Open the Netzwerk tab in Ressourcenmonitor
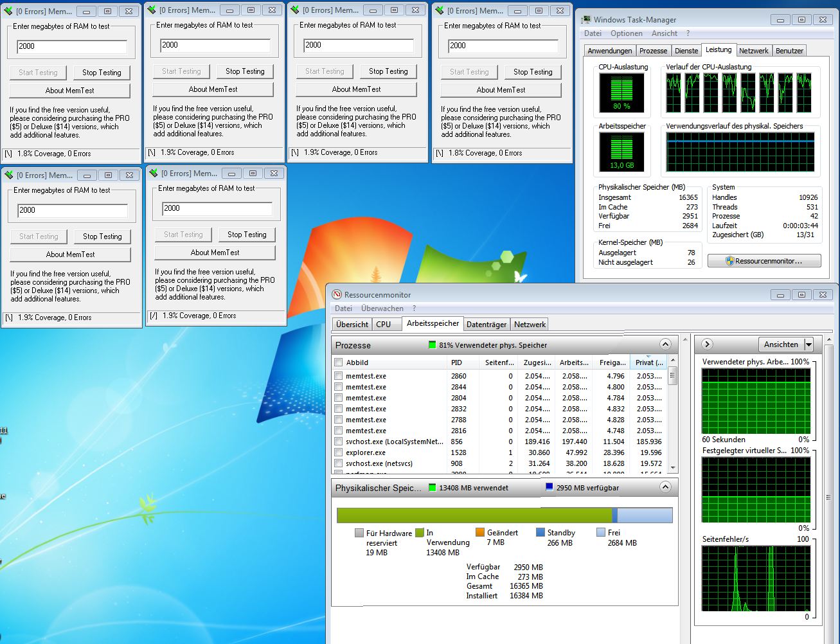 pos(530,325)
